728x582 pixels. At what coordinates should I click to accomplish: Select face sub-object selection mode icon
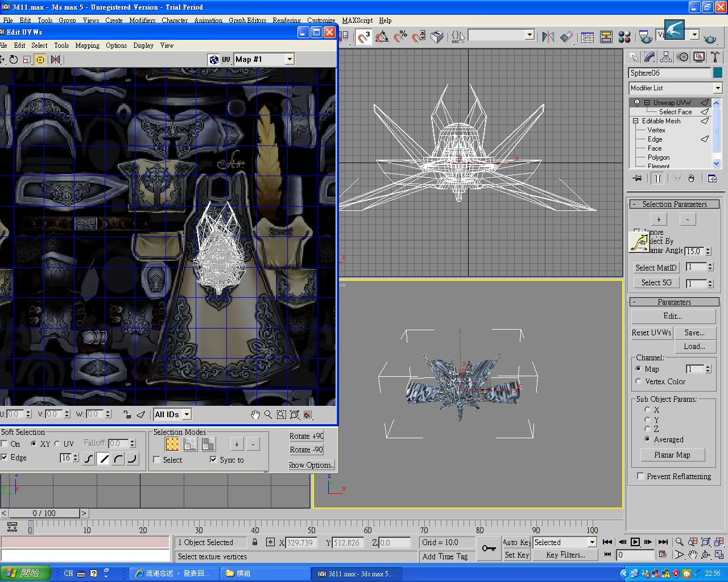tap(209, 443)
